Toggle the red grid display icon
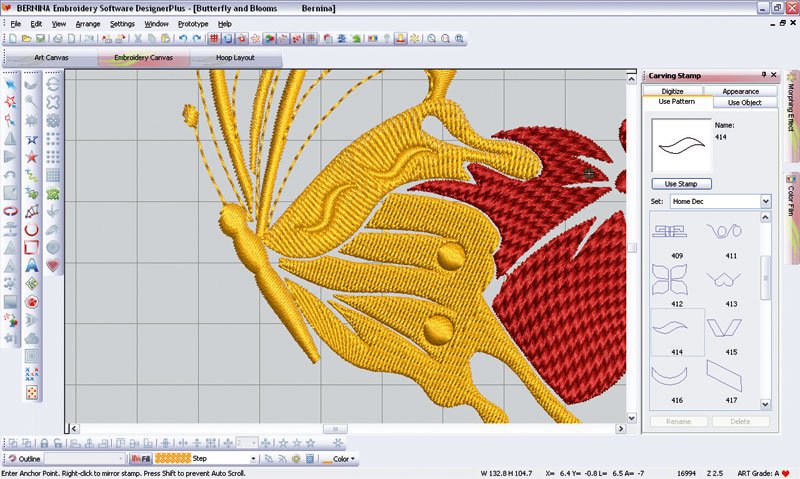 (214, 39)
